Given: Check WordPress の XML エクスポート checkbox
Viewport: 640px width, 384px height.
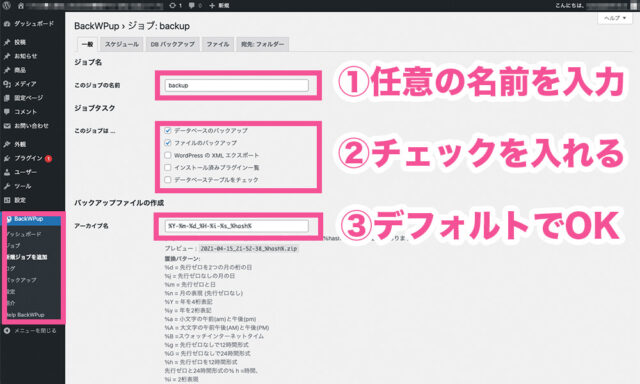Looking at the screenshot, I should [167, 155].
